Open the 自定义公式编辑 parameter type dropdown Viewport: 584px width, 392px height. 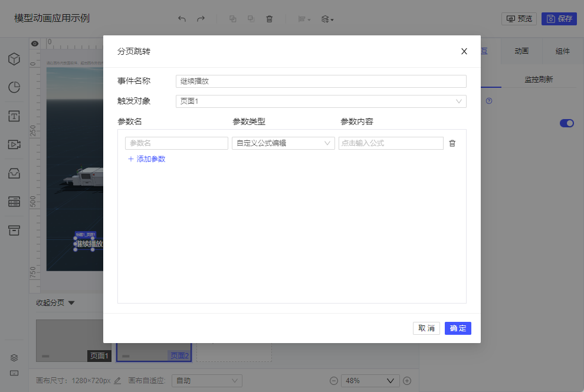283,143
